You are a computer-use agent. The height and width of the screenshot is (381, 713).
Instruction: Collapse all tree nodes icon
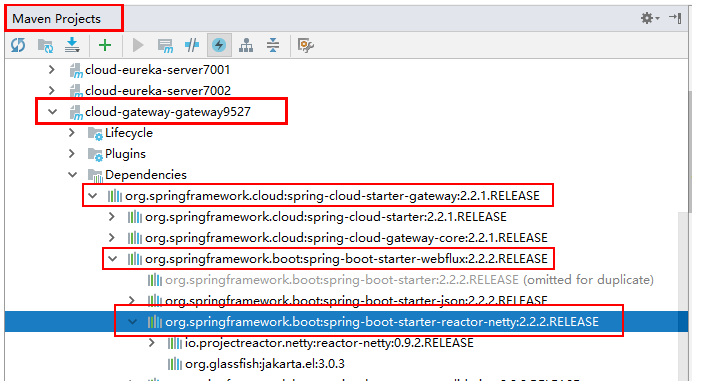[273, 45]
